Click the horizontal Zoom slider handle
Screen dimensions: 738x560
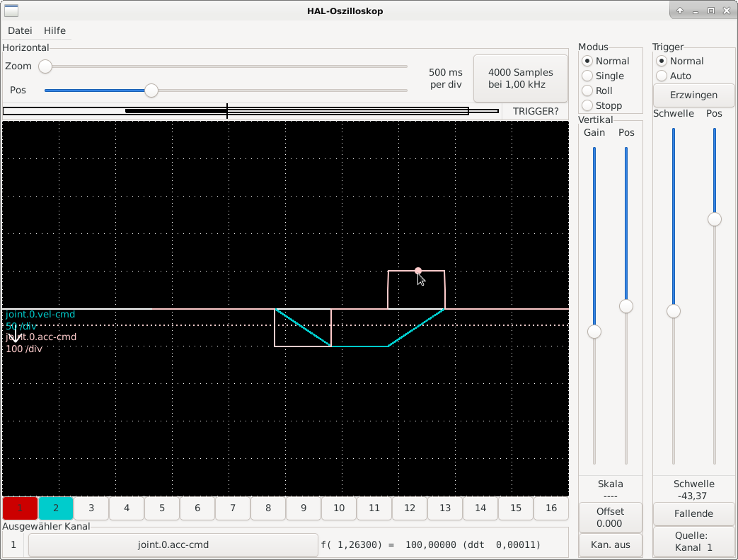45,66
